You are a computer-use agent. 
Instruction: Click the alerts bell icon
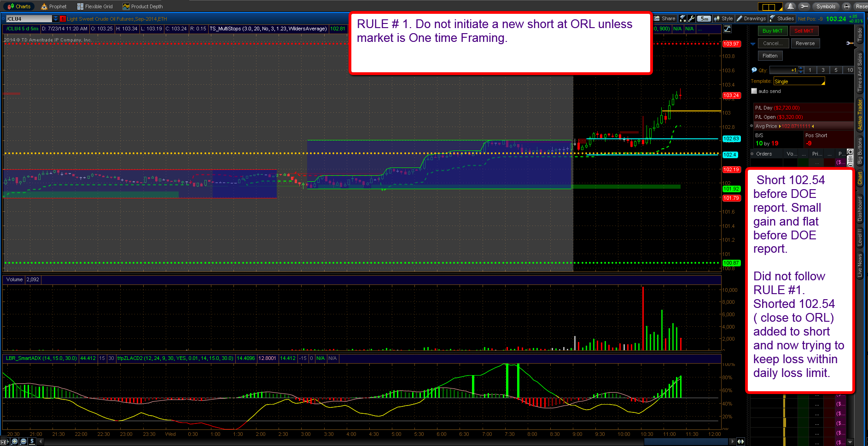tap(791, 6)
